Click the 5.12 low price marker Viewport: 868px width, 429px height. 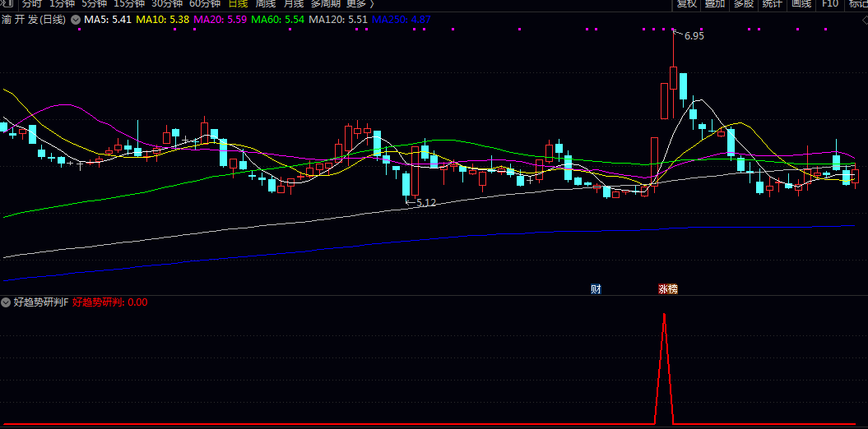click(x=425, y=202)
